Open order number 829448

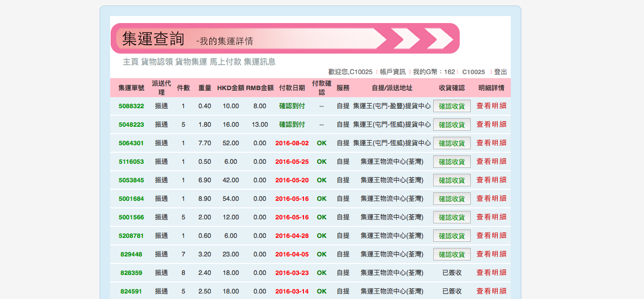click(x=131, y=254)
